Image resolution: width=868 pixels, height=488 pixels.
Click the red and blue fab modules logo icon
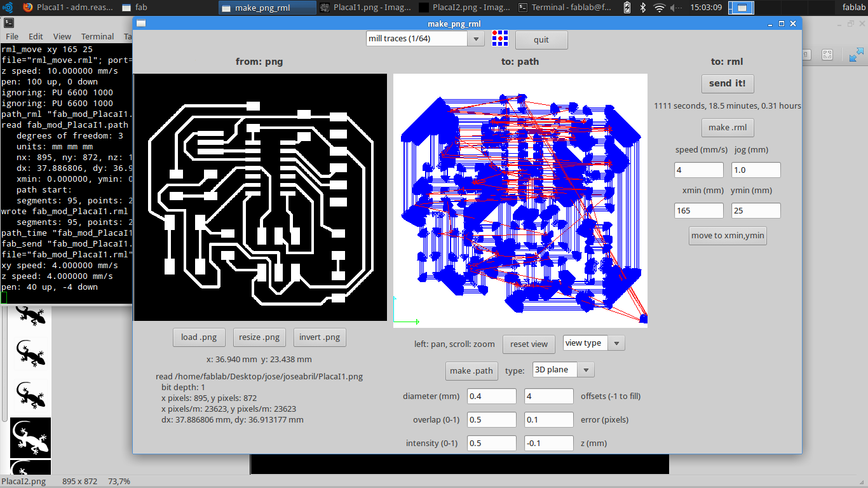tap(500, 39)
